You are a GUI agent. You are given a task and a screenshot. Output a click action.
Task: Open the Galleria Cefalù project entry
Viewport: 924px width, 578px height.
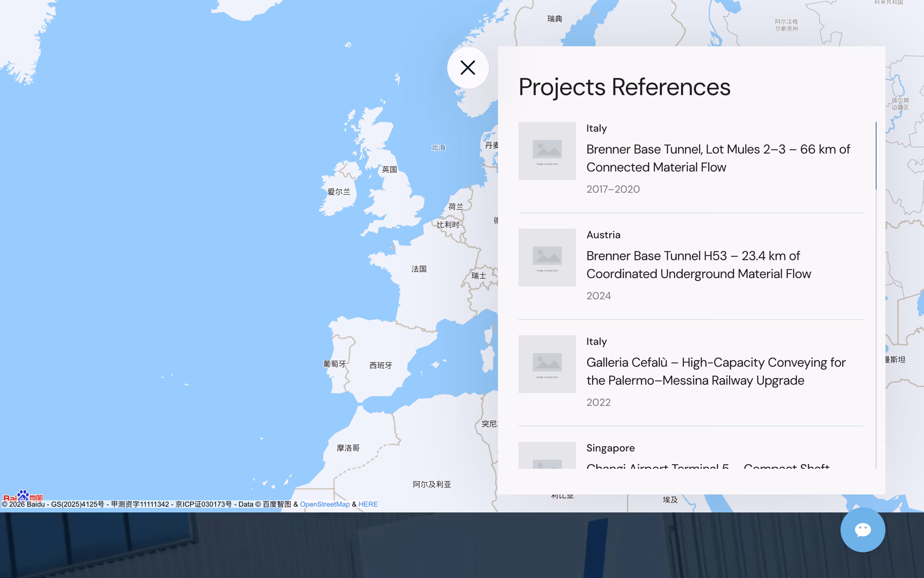pyautogui.click(x=716, y=371)
